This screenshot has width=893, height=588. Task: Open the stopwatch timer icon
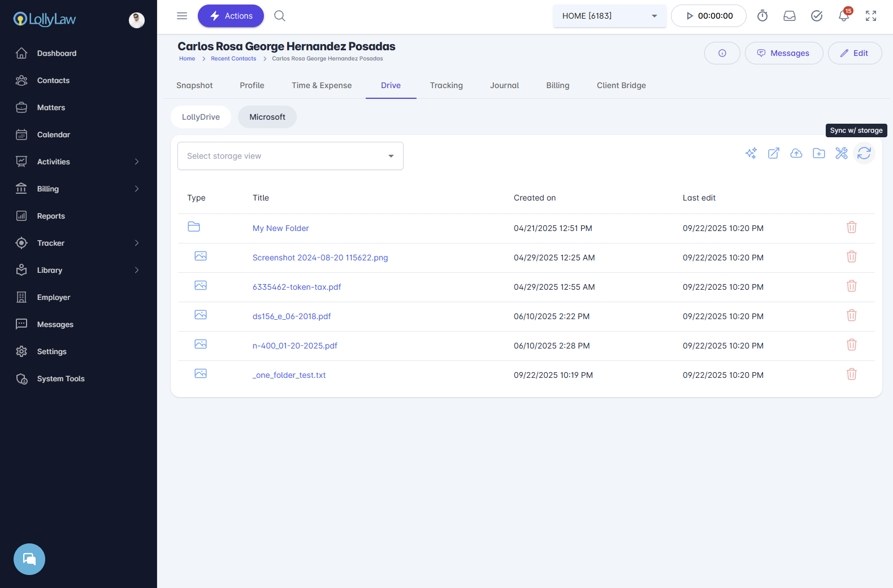coord(762,16)
